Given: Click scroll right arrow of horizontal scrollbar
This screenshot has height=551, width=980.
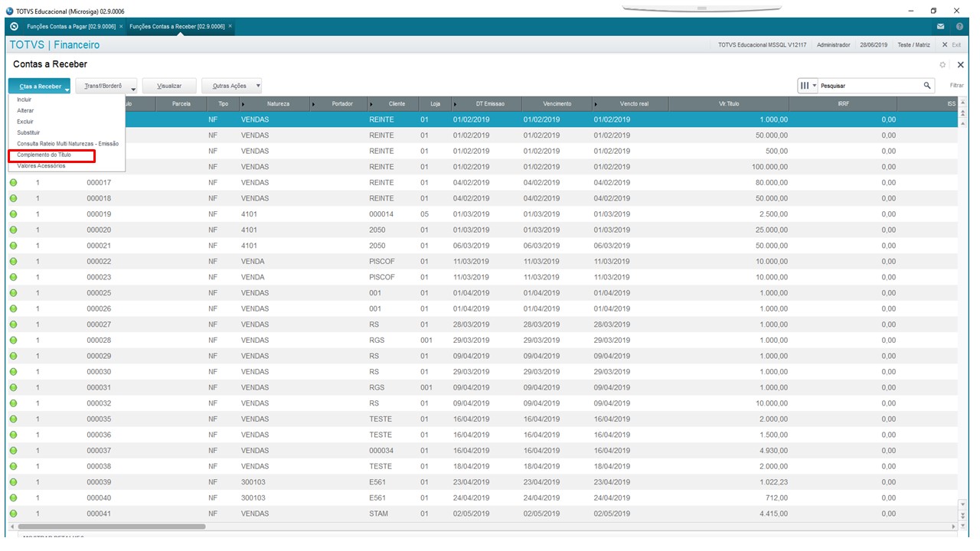Looking at the screenshot, I should coord(953,527).
